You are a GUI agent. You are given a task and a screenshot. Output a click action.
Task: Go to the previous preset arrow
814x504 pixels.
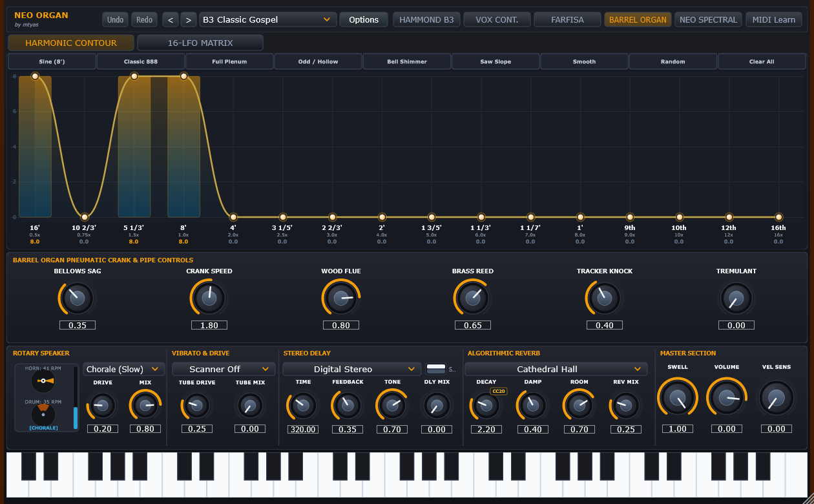pyautogui.click(x=171, y=19)
